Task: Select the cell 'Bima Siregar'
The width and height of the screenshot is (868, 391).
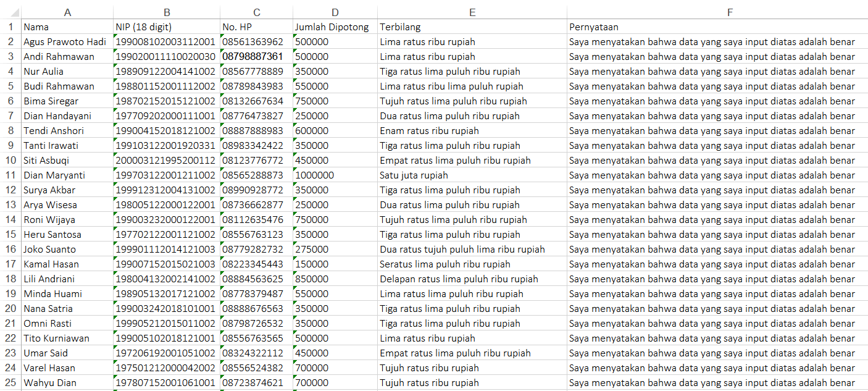Action: pyautogui.click(x=67, y=101)
